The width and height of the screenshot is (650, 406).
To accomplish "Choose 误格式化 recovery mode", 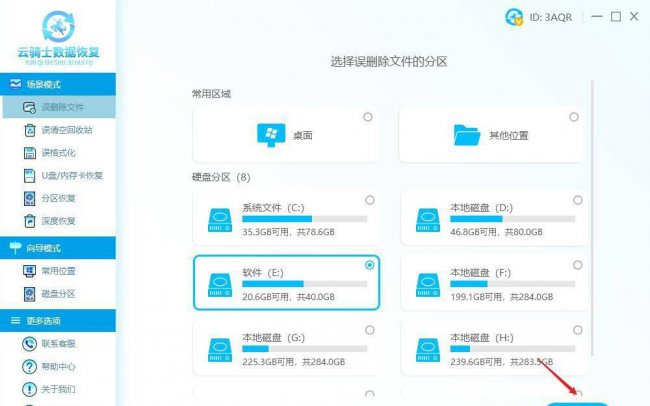I will pyautogui.click(x=58, y=153).
